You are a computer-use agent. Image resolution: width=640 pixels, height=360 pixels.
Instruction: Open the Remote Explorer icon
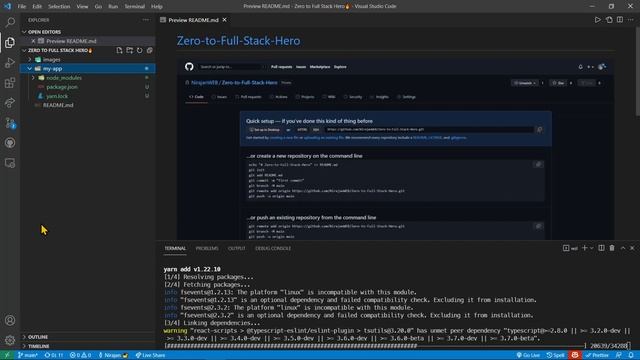(x=10, y=163)
